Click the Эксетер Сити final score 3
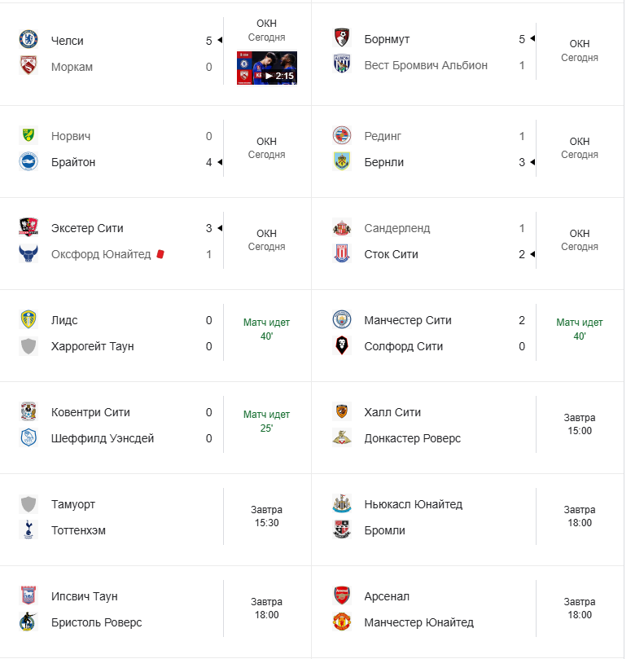 coord(208,228)
